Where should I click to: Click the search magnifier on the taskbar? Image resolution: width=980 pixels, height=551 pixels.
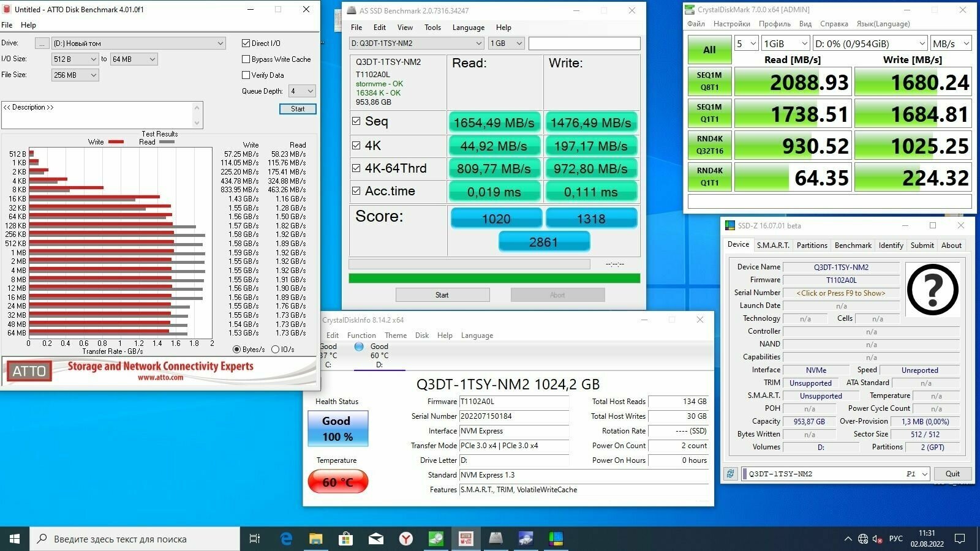(x=42, y=539)
